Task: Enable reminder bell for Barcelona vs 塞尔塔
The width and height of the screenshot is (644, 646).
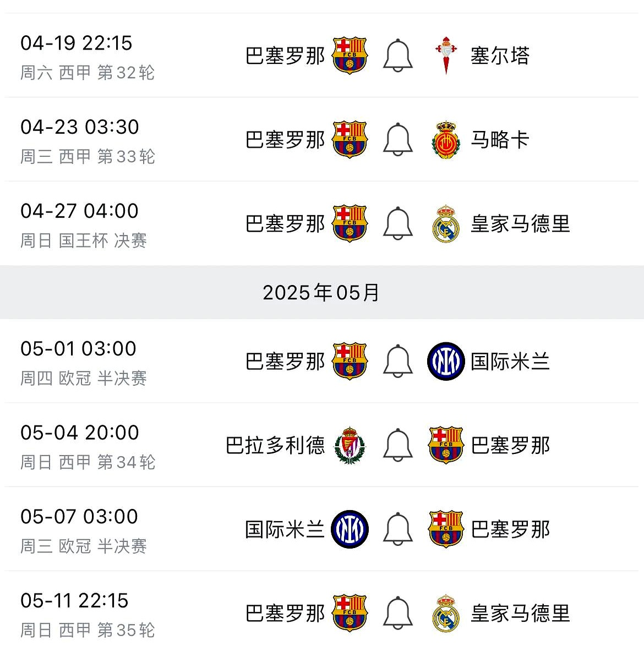Action: (397, 56)
